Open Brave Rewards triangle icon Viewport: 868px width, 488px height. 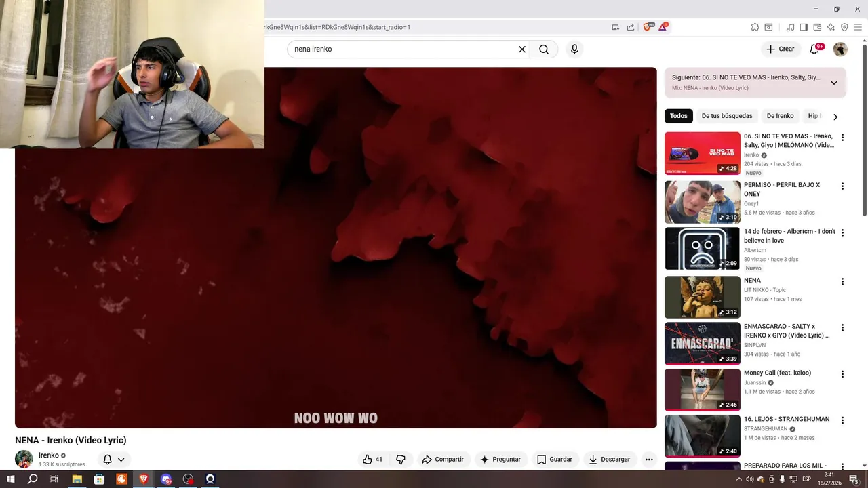[663, 27]
